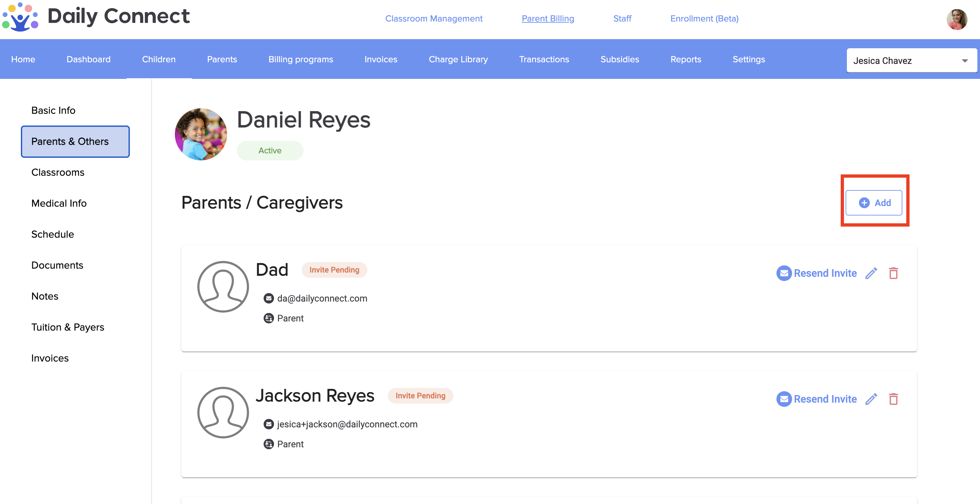Click the trash icon for Jackson Reyes
This screenshot has height=504, width=980.
(x=893, y=399)
